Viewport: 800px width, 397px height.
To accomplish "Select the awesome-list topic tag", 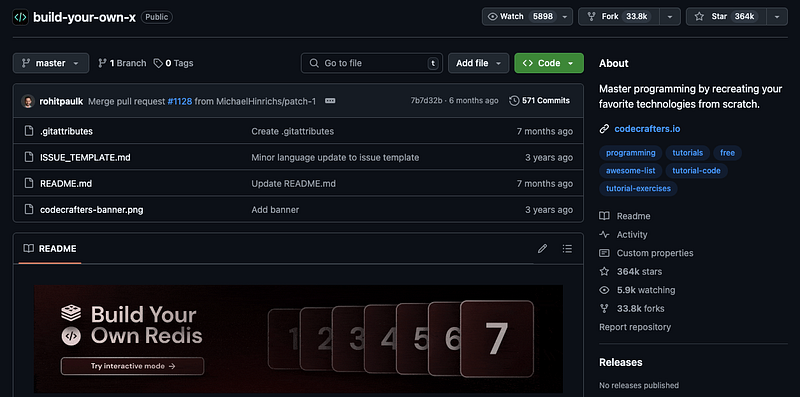I will coord(631,170).
